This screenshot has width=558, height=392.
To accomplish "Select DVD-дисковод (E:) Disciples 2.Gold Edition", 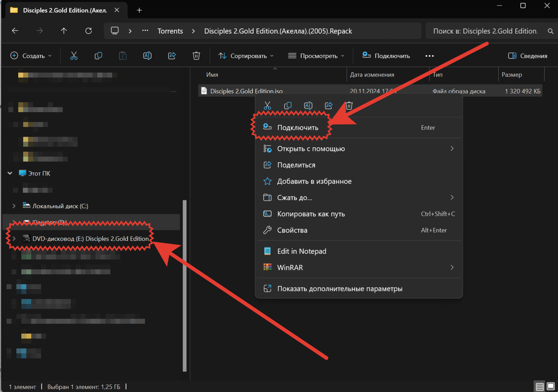I will click(x=91, y=238).
